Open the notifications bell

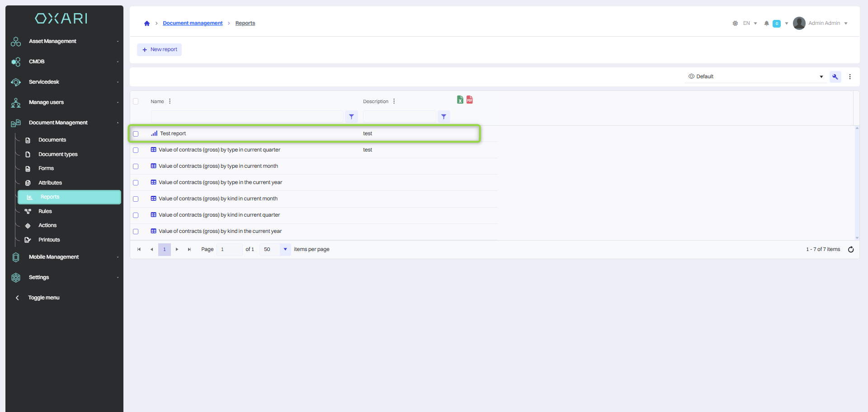click(x=766, y=24)
